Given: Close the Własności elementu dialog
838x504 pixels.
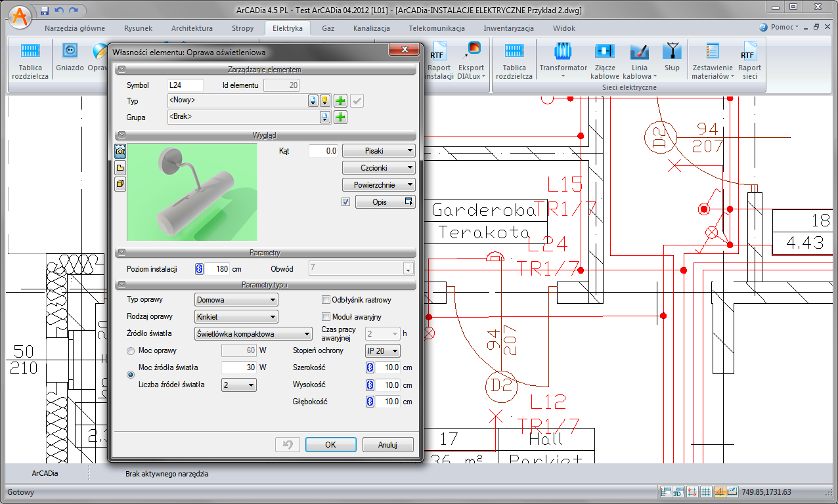Looking at the screenshot, I should [x=404, y=51].
